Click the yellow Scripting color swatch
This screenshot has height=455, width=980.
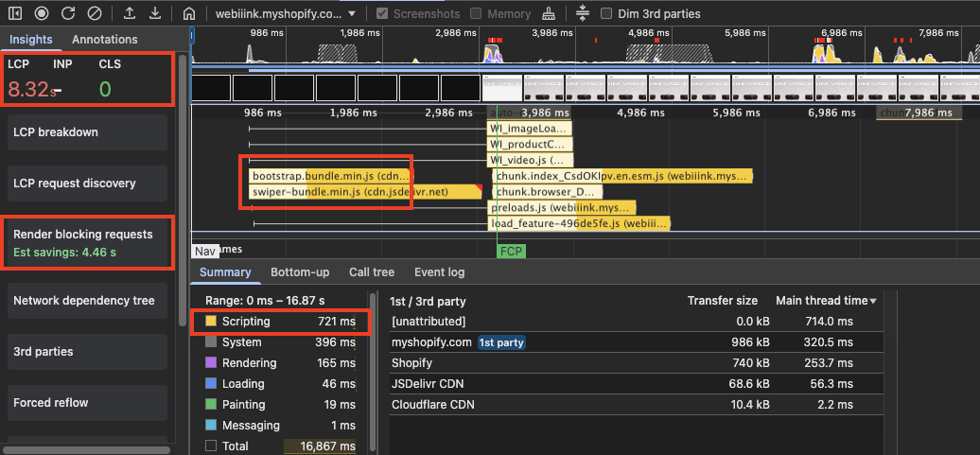click(x=210, y=322)
